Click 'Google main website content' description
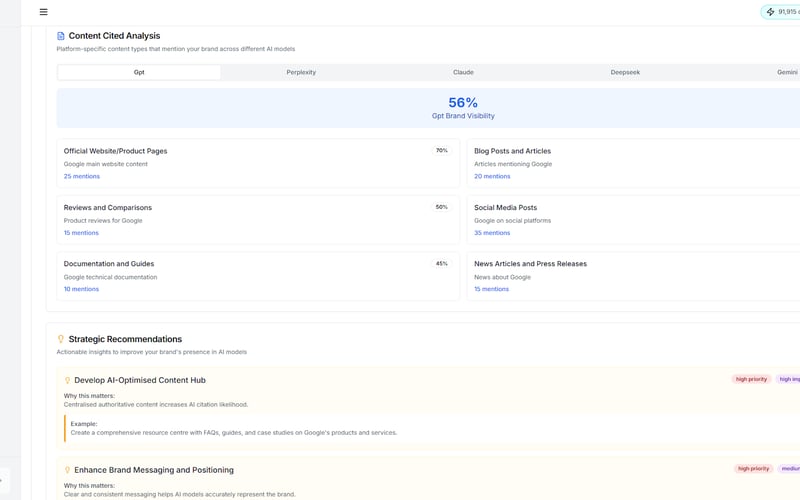The width and height of the screenshot is (800, 500). click(x=106, y=164)
